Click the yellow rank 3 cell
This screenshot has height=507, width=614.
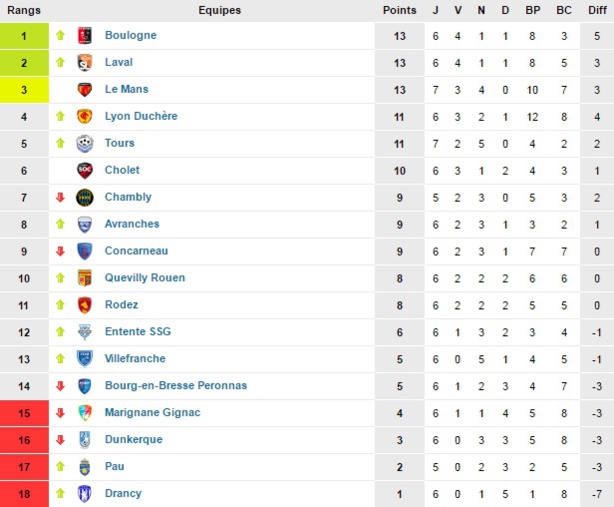[x=24, y=89]
